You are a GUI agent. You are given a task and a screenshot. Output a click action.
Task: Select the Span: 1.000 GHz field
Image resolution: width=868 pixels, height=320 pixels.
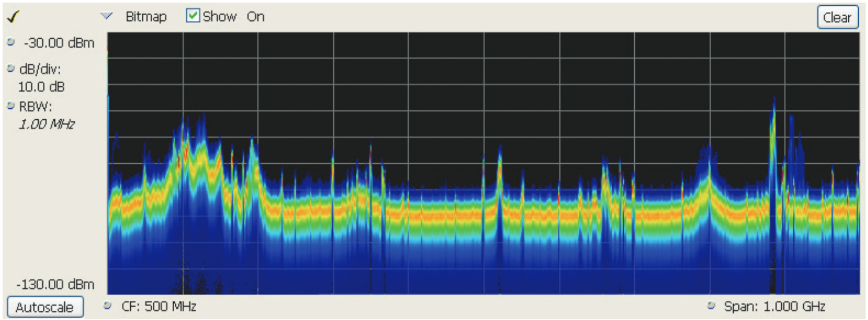point(775,306)
